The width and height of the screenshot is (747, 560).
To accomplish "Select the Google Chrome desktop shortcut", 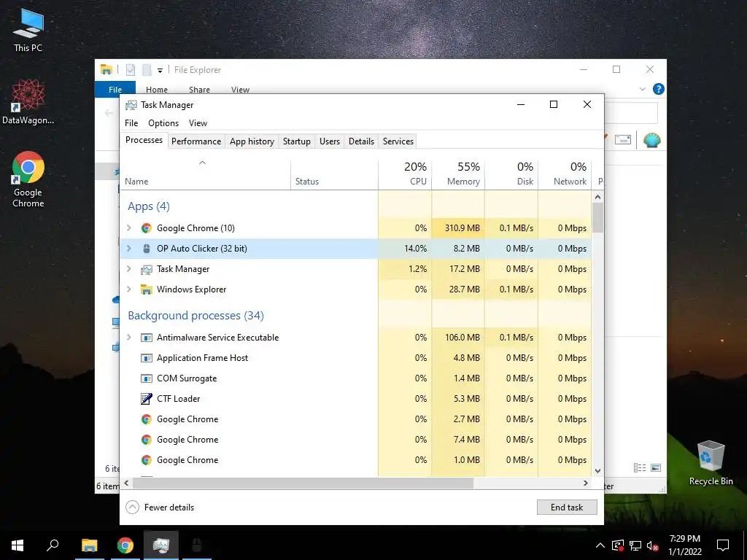I will tap(28, 179).
